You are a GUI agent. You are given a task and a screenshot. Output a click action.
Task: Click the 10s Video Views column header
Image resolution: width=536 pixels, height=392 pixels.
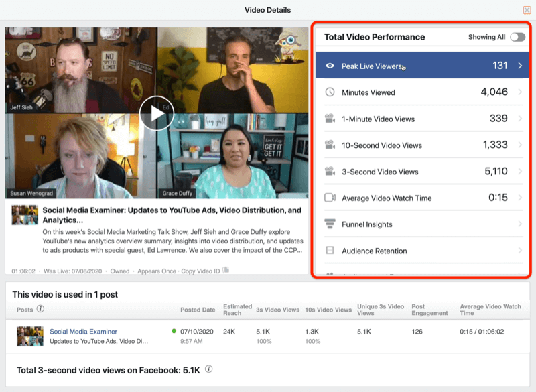coord(328,310)
